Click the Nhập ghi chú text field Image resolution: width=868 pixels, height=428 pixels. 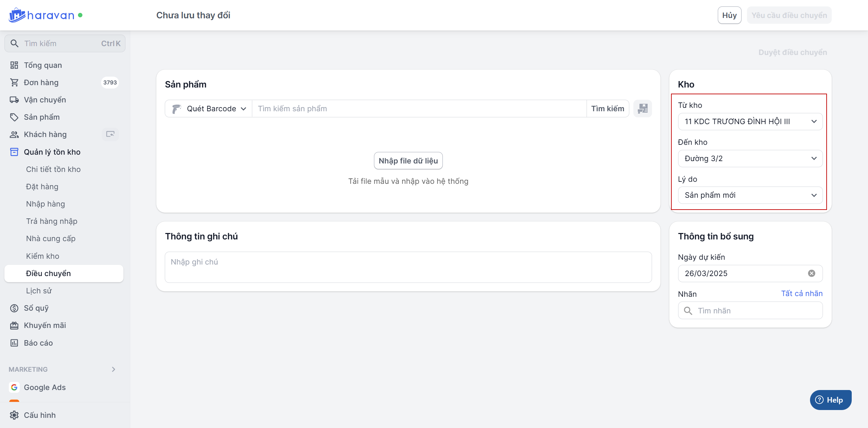pos(408,267)
